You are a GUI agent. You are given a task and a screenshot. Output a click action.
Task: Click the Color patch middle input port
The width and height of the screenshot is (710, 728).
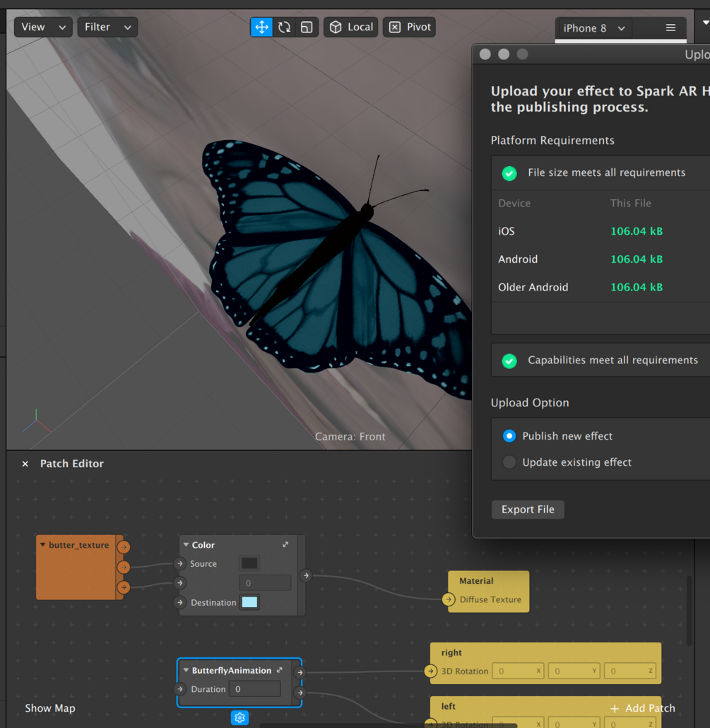180,582
